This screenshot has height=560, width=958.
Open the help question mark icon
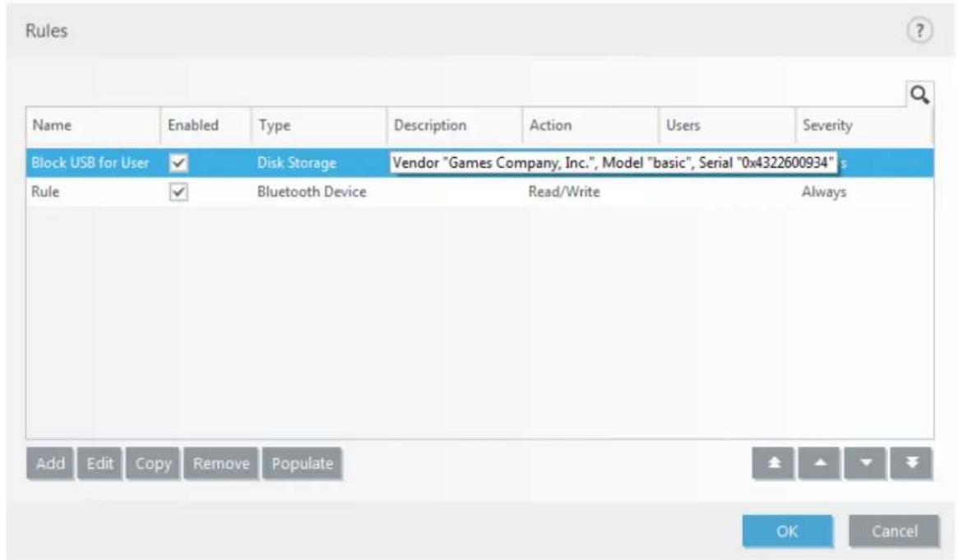tap(919, 30)
